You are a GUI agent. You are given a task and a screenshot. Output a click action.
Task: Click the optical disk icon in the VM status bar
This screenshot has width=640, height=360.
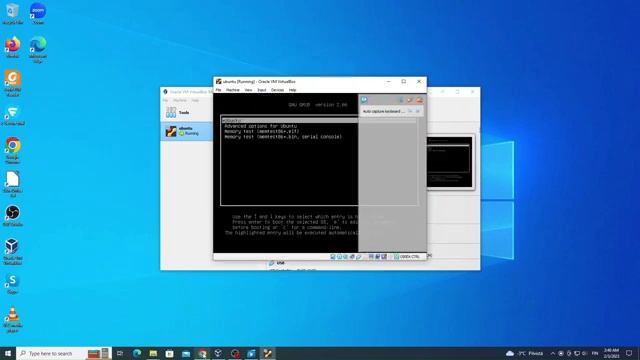pyautogui.click(x=339, y=257)
